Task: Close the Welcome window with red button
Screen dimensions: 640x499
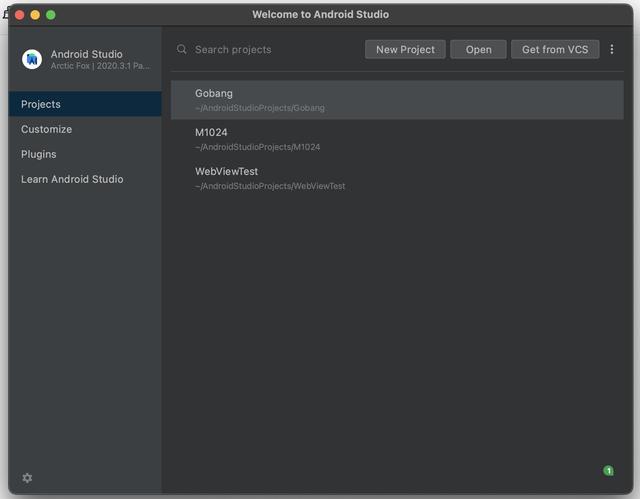Action: 19,15
